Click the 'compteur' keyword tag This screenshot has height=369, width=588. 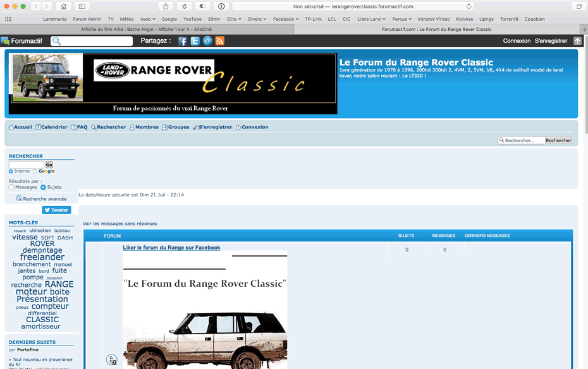pyautogui.click(x=50, y=306)
